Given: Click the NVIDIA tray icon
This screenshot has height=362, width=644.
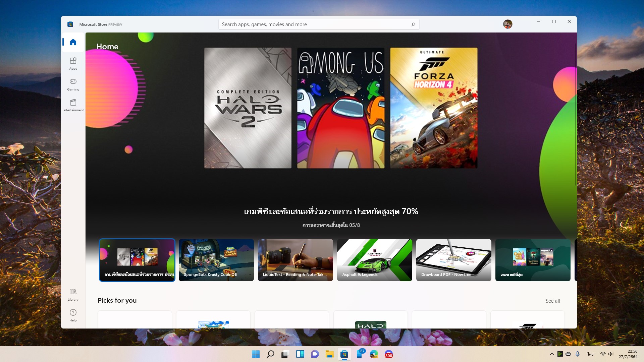Looking at the screenshot, I should [x=560, y=354].
